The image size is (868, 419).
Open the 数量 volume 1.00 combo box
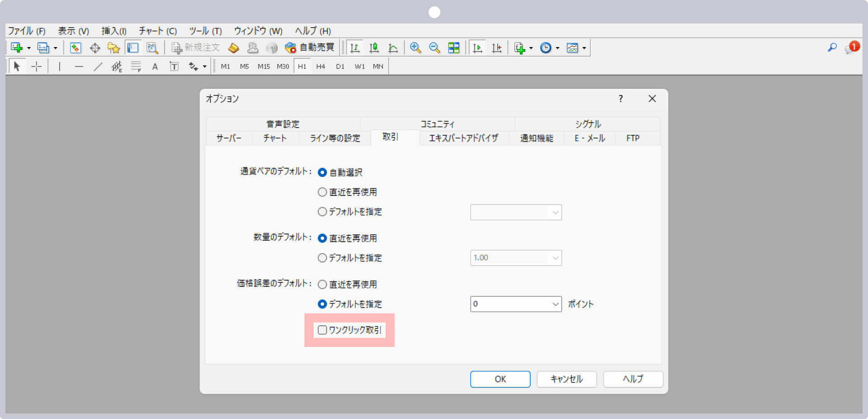(516, 258)
